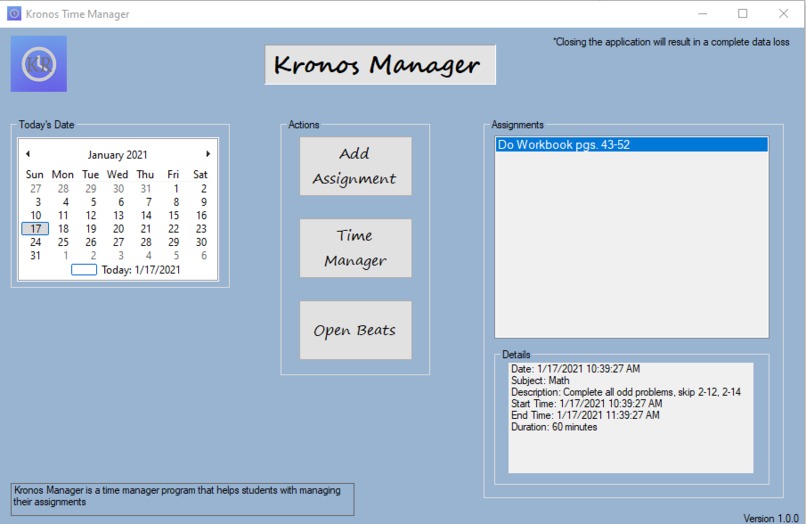Open the Time Manager
The image size is (806, 524).
click(x=355, y=248)
